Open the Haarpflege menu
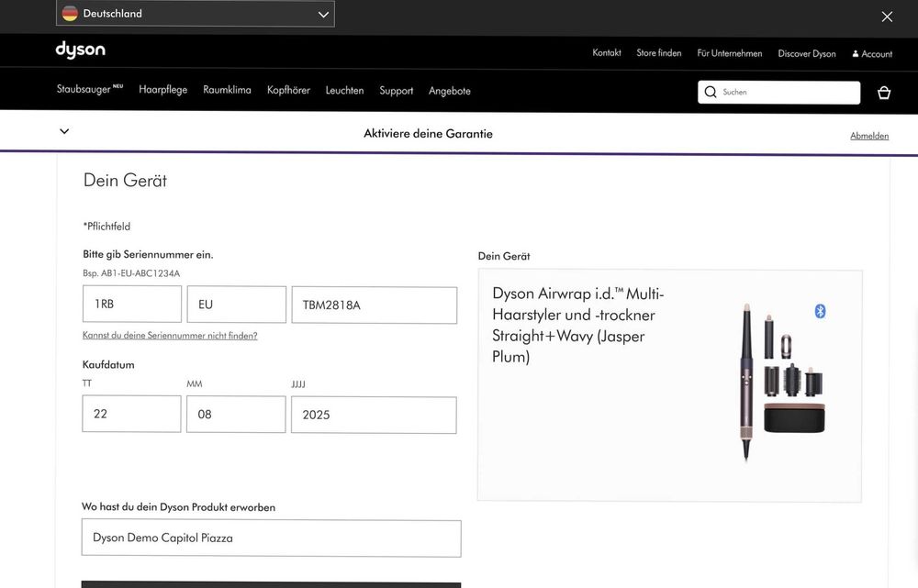The width and height of the screenshot is (918, 588). (x=162, y=90)
